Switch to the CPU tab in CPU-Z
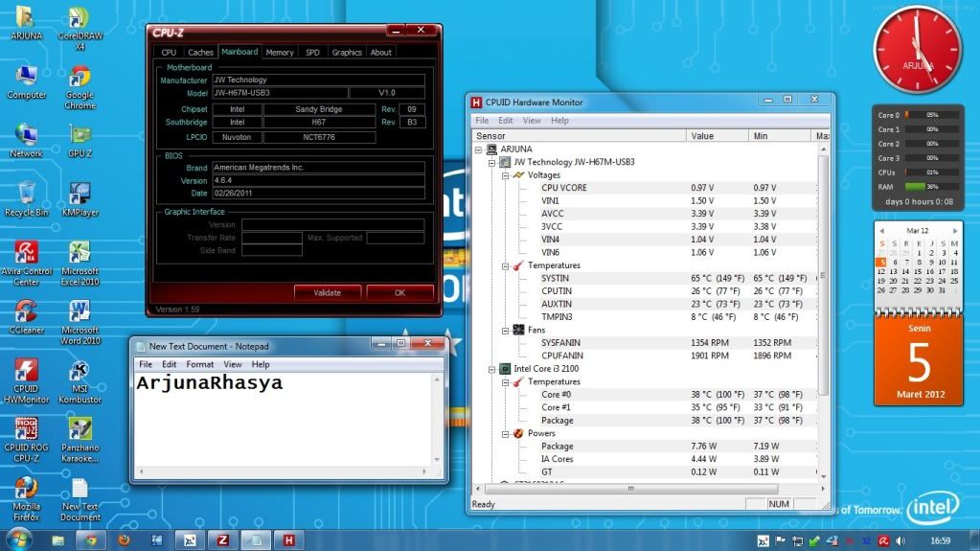This screenshot has height=551, width=980. pyautogui.click(x=169, y=53)
